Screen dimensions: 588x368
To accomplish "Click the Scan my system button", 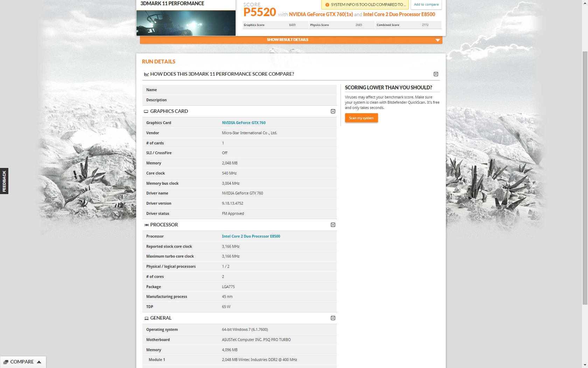I will tap(361, 118).
